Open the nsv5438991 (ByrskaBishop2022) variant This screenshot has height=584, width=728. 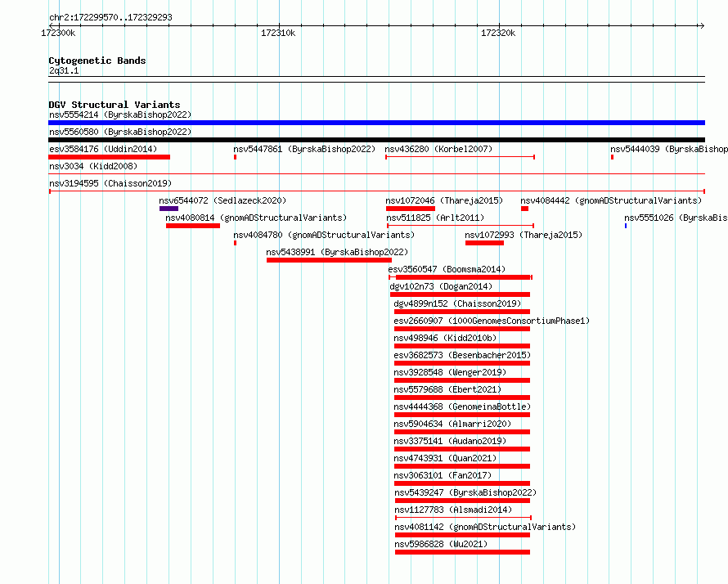pyautogui.click(x=337, y=252)
